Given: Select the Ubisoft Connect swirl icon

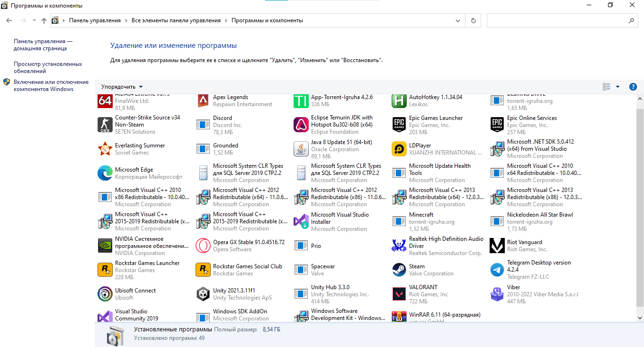Looking at the screenshot, I should (105, 294).
